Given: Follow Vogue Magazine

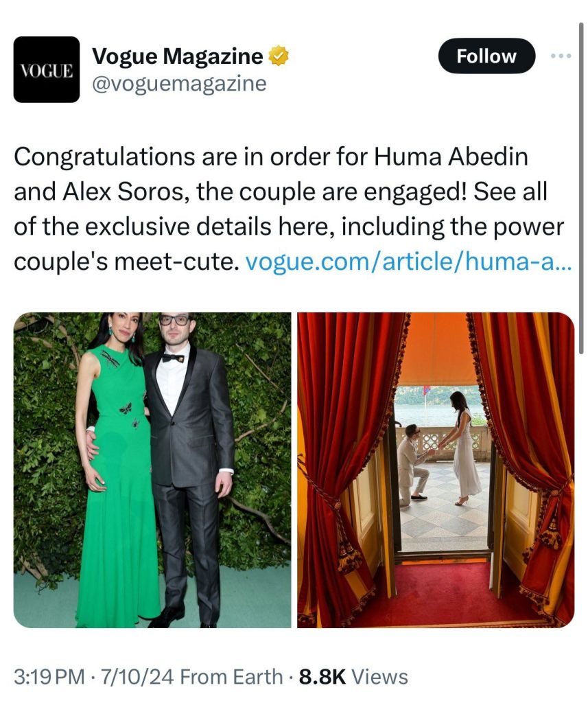Looking at the screenshot, I should coord(486,56).
